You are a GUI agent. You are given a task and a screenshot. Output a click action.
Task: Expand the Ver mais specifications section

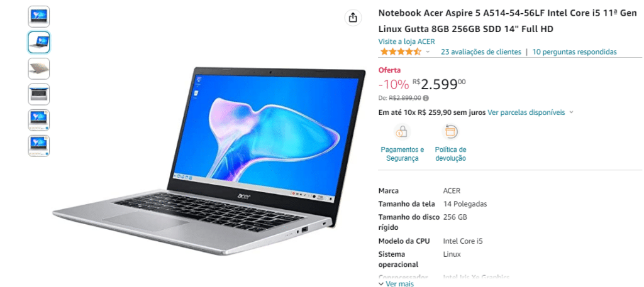[x=396, y=283]
